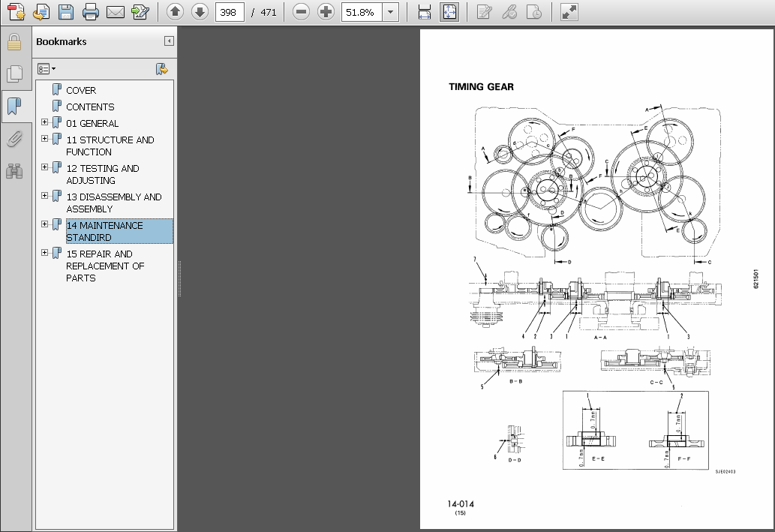Expand the 11 STRUCTURE AND FUNCTION bookmark
Image resolution: width=775 pixels, height=532 pixels.
click(x=44, y=139)
